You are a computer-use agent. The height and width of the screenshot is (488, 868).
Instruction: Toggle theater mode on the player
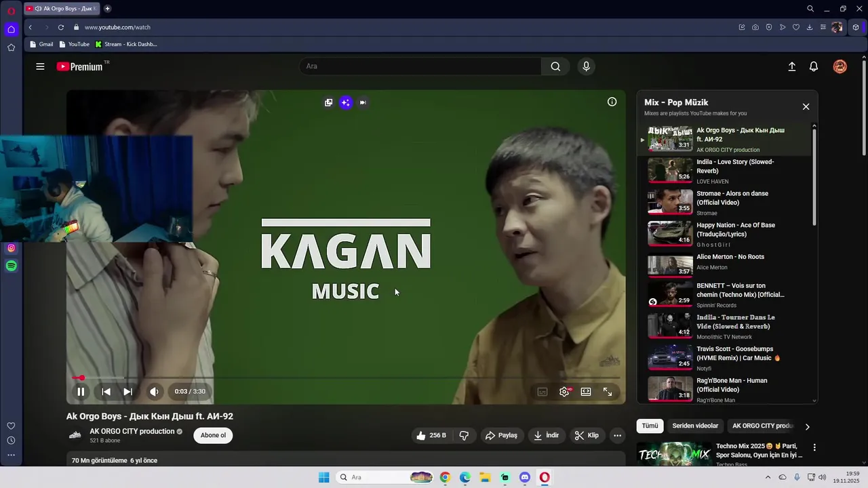[586, 391]
